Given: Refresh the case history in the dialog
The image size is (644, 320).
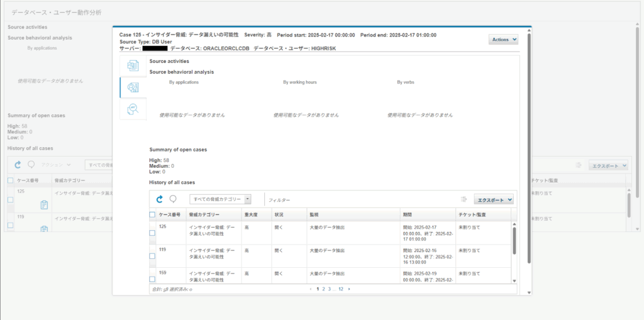Looking at the screenshot, I should click(159, 199).
